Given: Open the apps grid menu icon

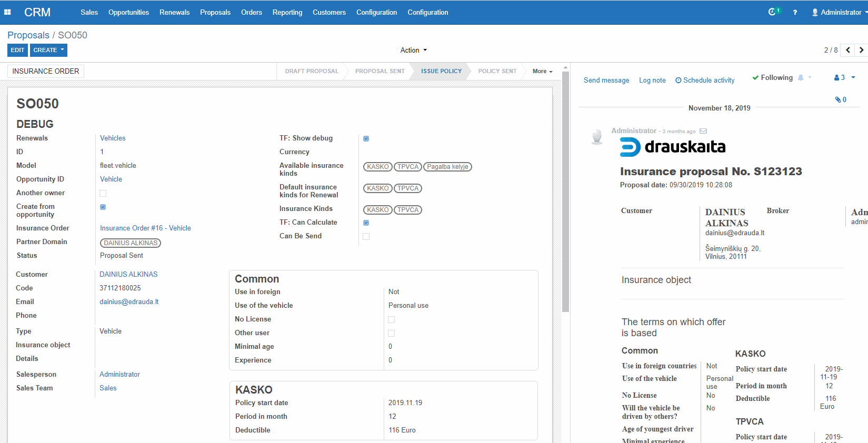Looking at the screenshot, I should (7, 12).
